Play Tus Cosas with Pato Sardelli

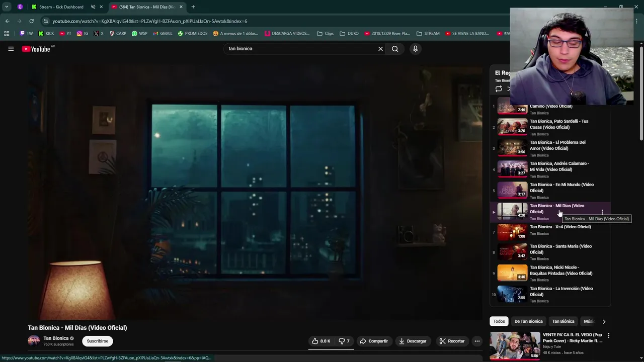(550, 127)
